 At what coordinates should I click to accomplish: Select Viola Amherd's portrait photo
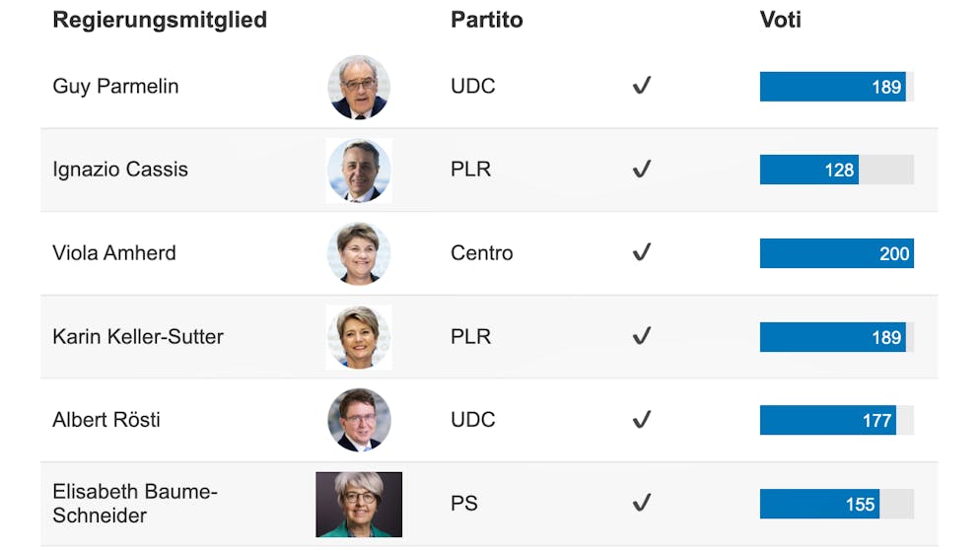coord(359,253)
